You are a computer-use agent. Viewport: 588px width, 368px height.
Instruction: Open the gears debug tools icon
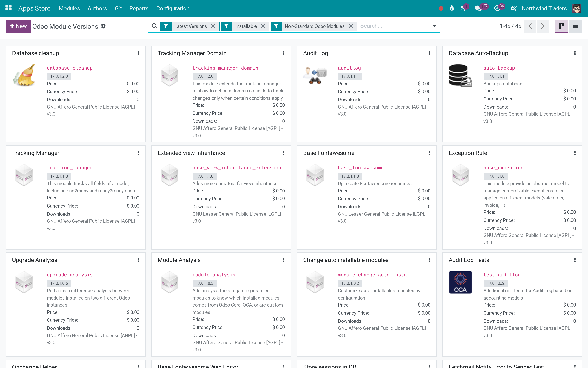(513, 8)
